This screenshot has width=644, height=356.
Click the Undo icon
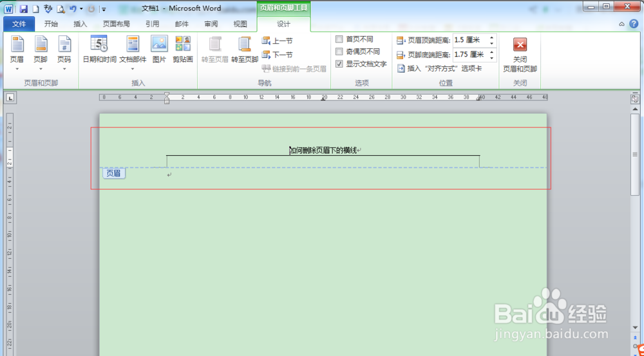coord(73,8)
